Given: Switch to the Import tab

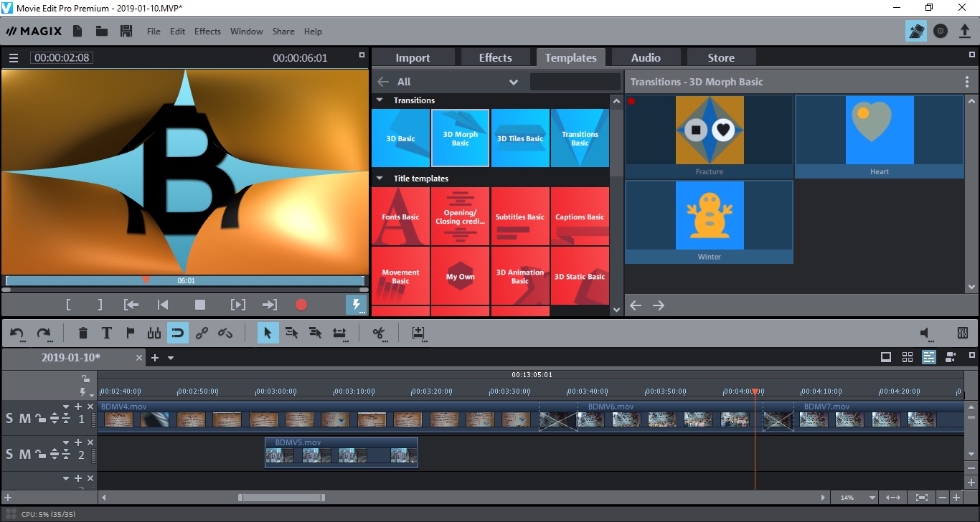Looking at the screenshot, I should tap(413, 57).
